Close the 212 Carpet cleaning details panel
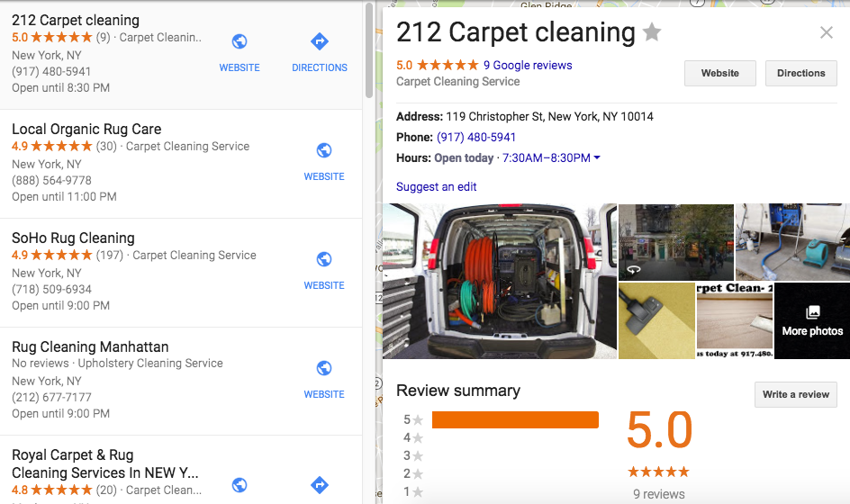The width and height of the screenshot is (850, 504). tap(827, 32)
